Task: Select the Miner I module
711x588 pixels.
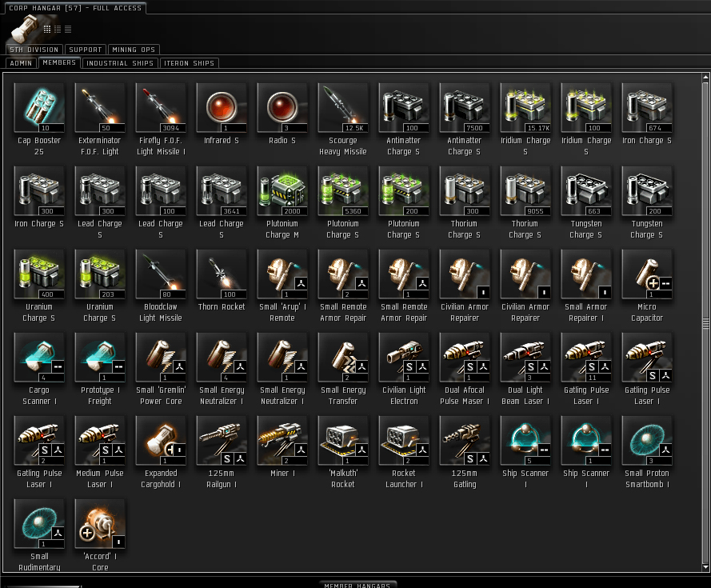Action: click(x=282, y=441)
